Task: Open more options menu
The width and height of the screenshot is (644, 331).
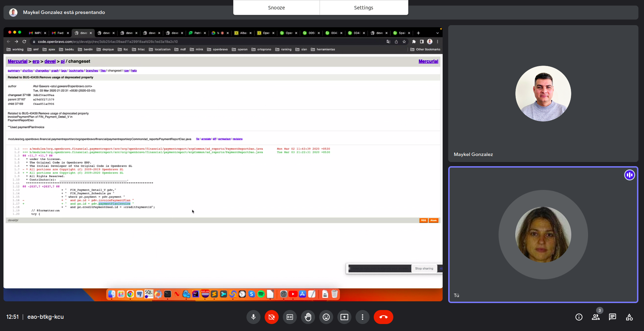Action: pyautogui.click(x=363, y=317)
